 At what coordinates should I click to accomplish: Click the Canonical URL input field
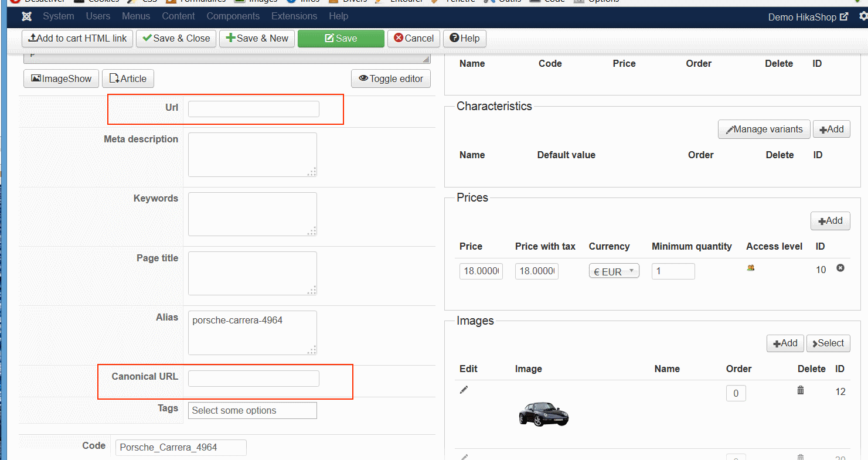(x=254, y=379)
